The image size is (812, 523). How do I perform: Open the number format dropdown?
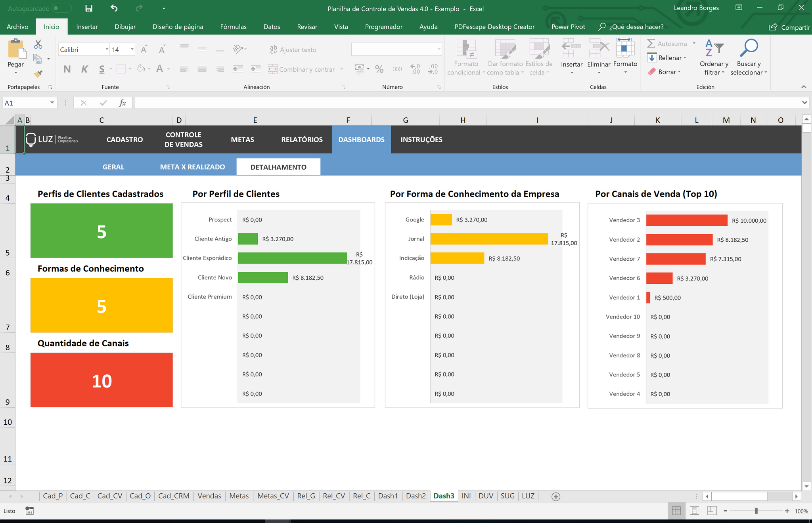(439, 50)
